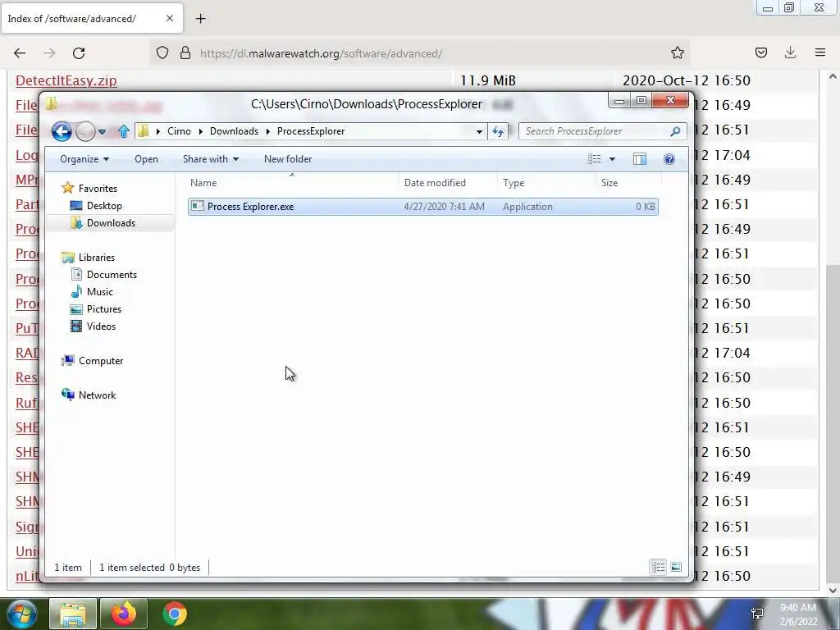Click the Firefox tracking protection shield

coord(162,53)
